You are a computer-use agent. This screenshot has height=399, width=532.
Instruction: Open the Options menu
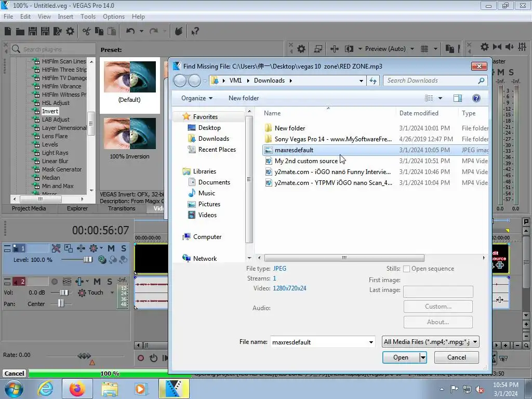click(x=114, y=17)
